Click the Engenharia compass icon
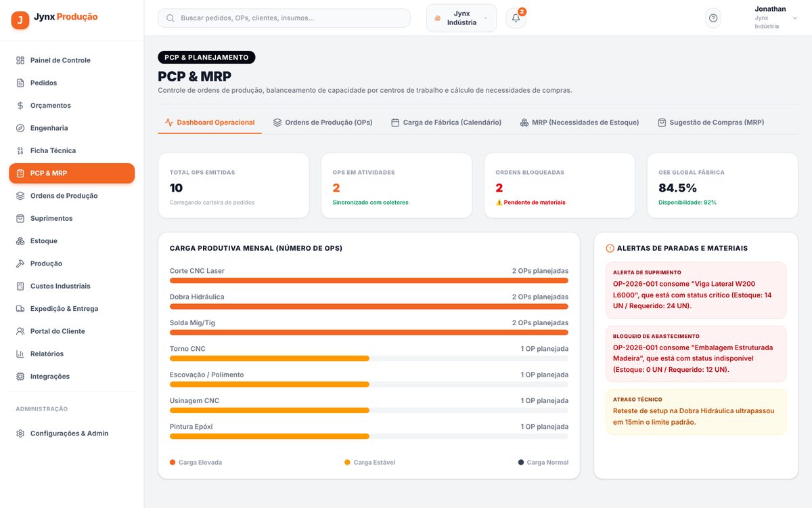The image size is (812, 508). (x=20, y=128)
